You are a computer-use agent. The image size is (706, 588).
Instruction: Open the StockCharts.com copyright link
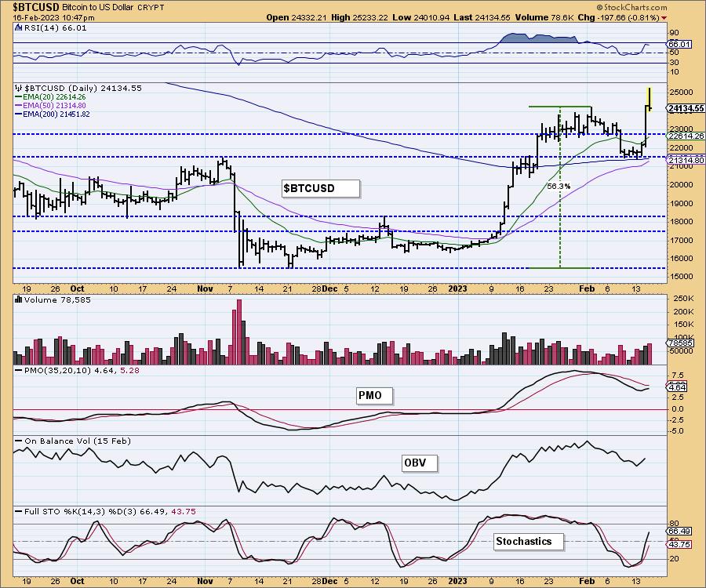(631, 7)
